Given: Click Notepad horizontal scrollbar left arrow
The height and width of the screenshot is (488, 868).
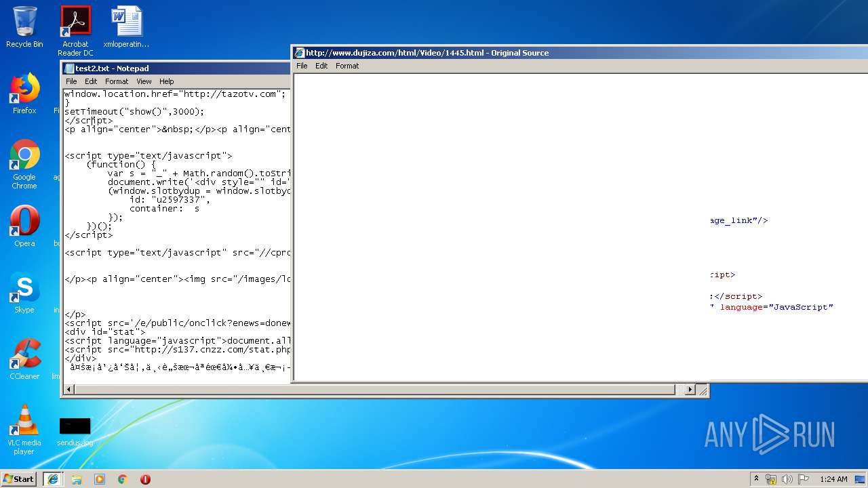Looking at the screenshot, I should point(68,390).
